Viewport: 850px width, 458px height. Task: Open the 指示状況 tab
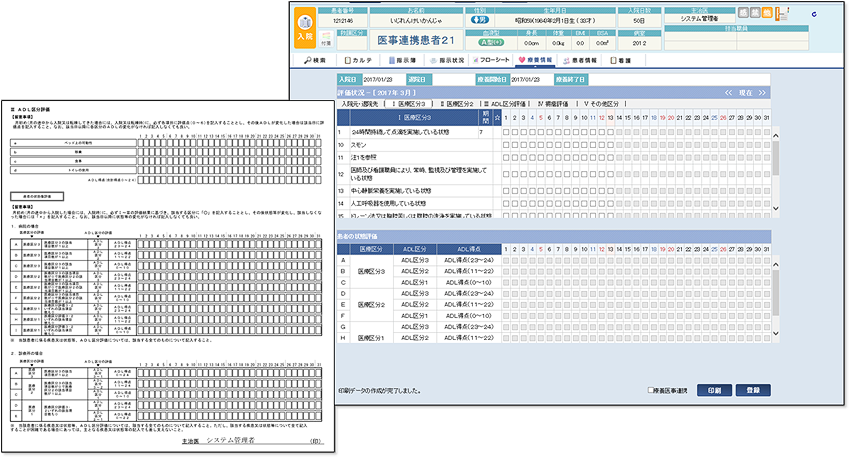[x=447, y=60]
